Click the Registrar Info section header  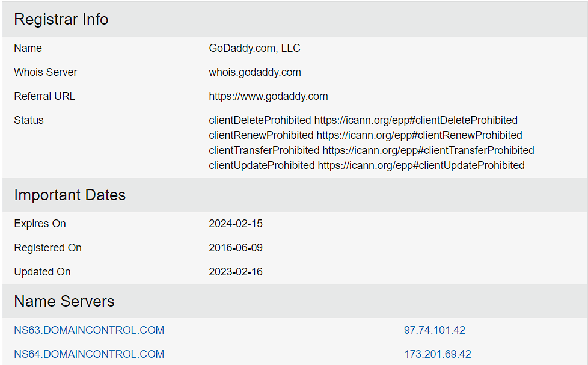[x=61, y=19]
